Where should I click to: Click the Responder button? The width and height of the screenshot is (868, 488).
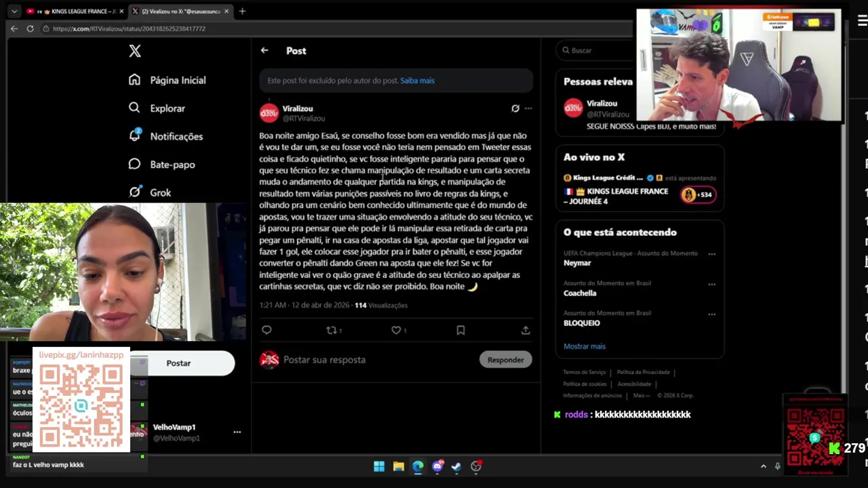point(505,360)
